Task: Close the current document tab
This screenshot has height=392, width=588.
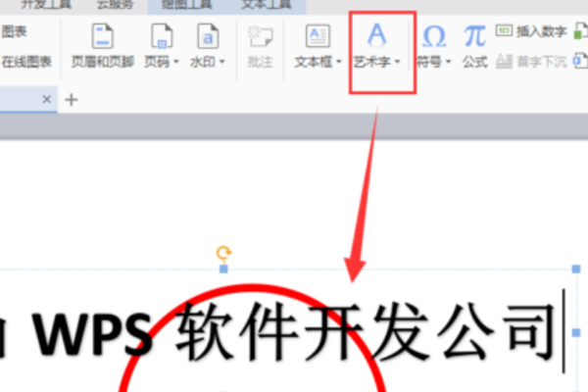Action: 46,99
